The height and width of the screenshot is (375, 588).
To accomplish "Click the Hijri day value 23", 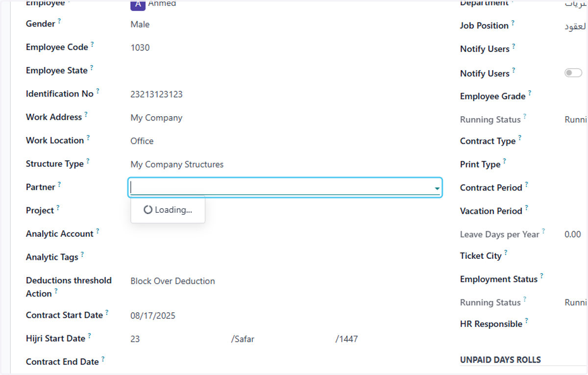I will pos(135,339).
